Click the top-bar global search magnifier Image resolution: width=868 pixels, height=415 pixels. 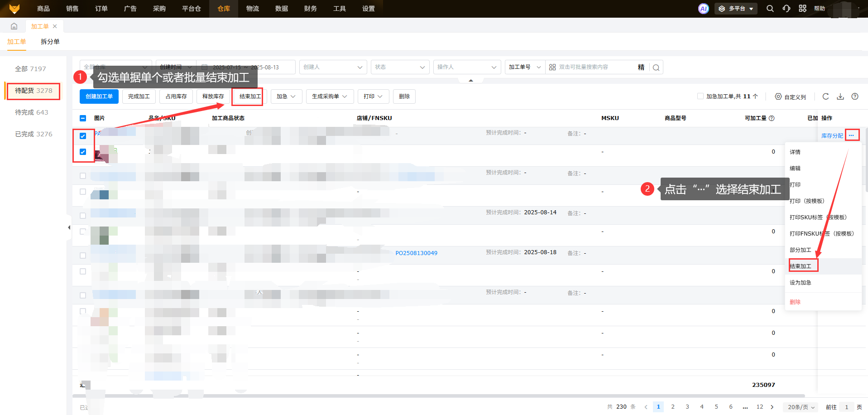point(770,9)
